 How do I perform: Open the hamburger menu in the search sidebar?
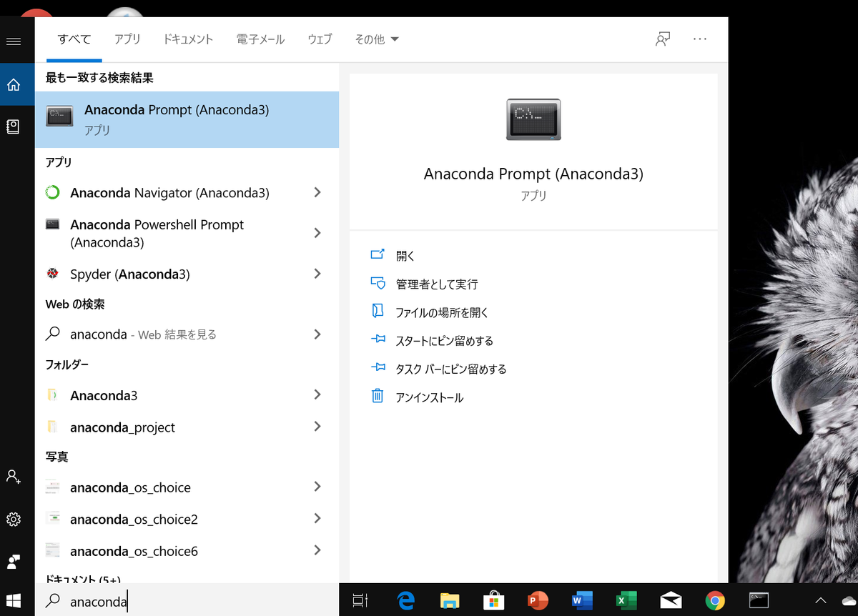click(13, 41)
